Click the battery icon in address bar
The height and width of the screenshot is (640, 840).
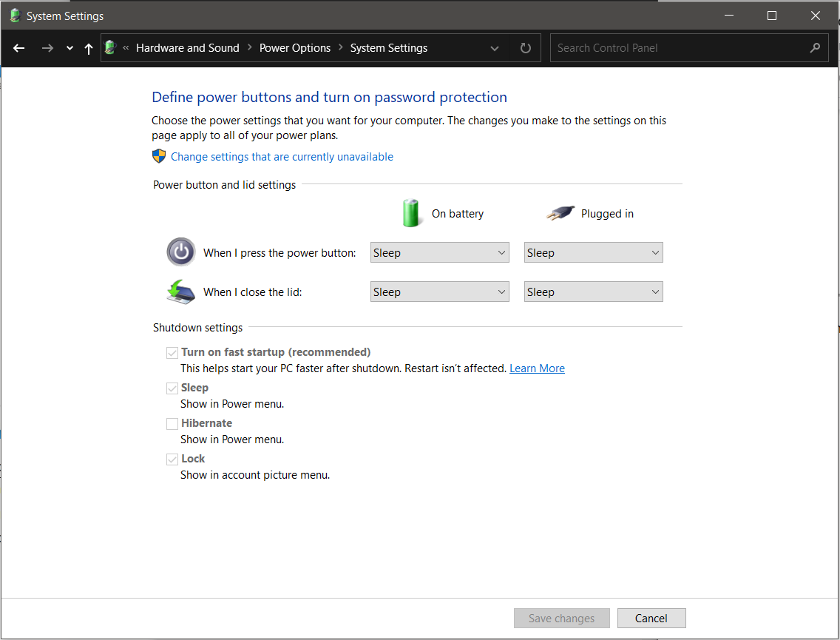point(110,47)
